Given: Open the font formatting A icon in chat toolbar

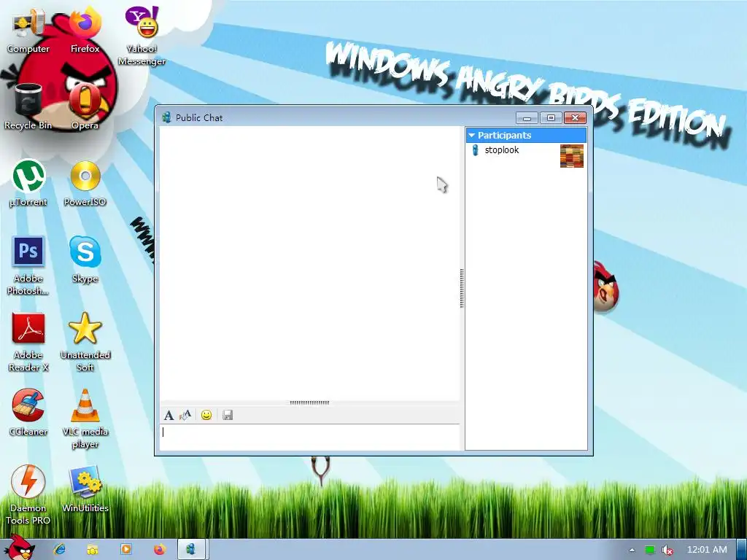Looking at the screenshot, I should click(169, 415).
